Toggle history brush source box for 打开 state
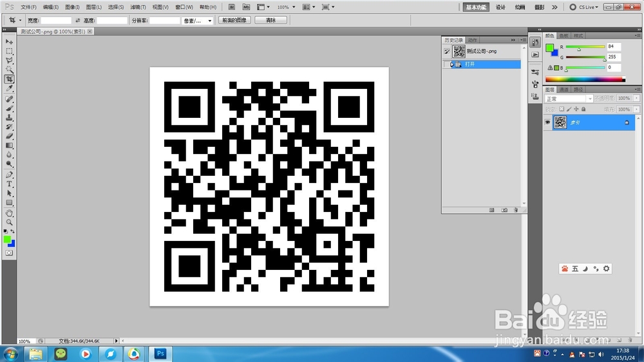 [447, 64]
